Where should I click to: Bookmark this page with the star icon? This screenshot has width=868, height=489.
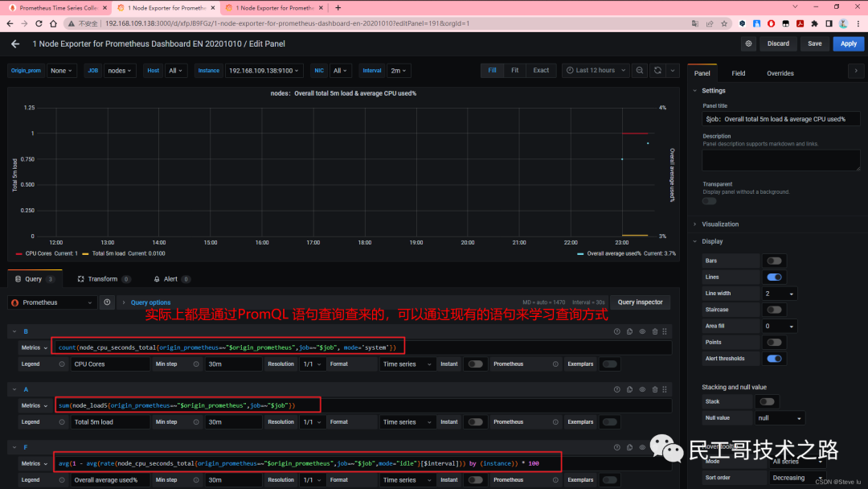(x=724, y=24)
